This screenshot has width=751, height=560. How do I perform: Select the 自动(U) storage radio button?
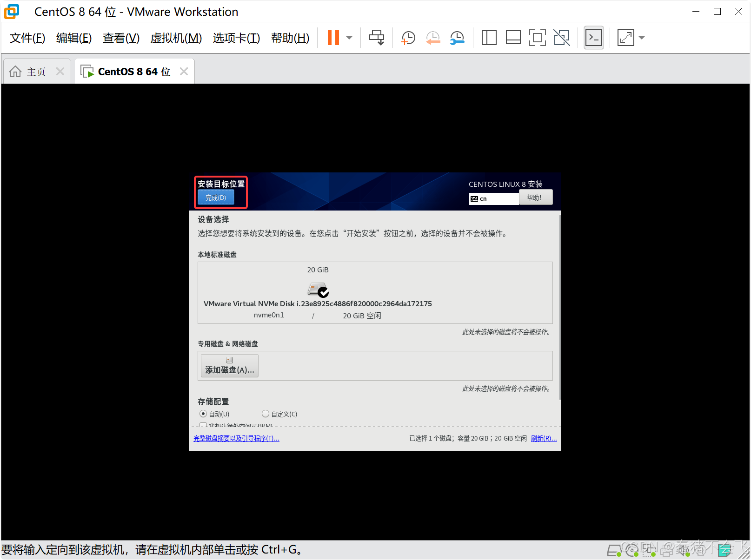click(203, 414)
